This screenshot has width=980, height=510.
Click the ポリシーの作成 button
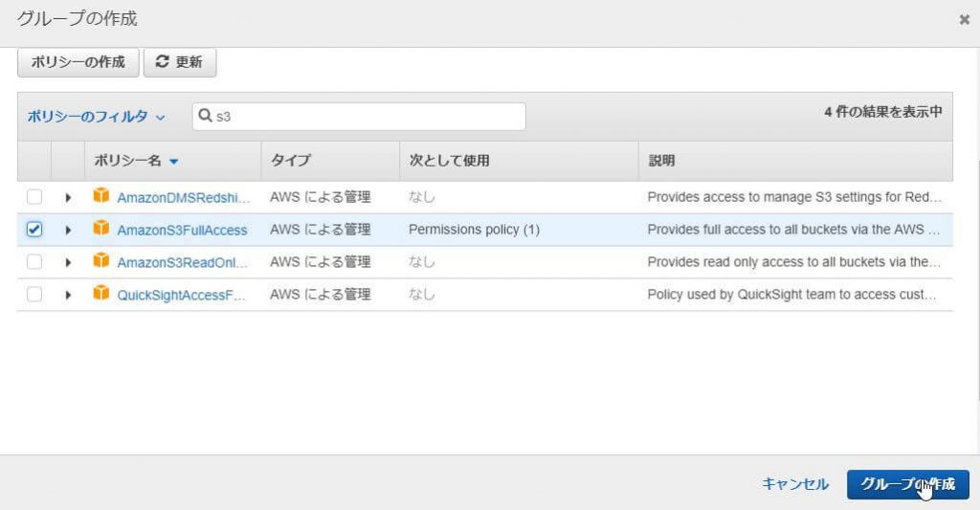click(x=78, y=62)
